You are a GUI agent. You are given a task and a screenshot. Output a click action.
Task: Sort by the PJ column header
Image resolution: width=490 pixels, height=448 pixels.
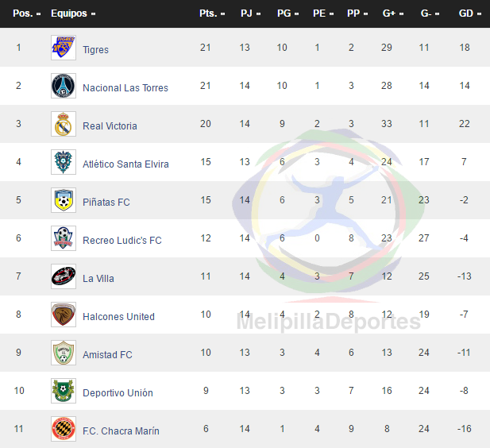(x=251, y=14)
